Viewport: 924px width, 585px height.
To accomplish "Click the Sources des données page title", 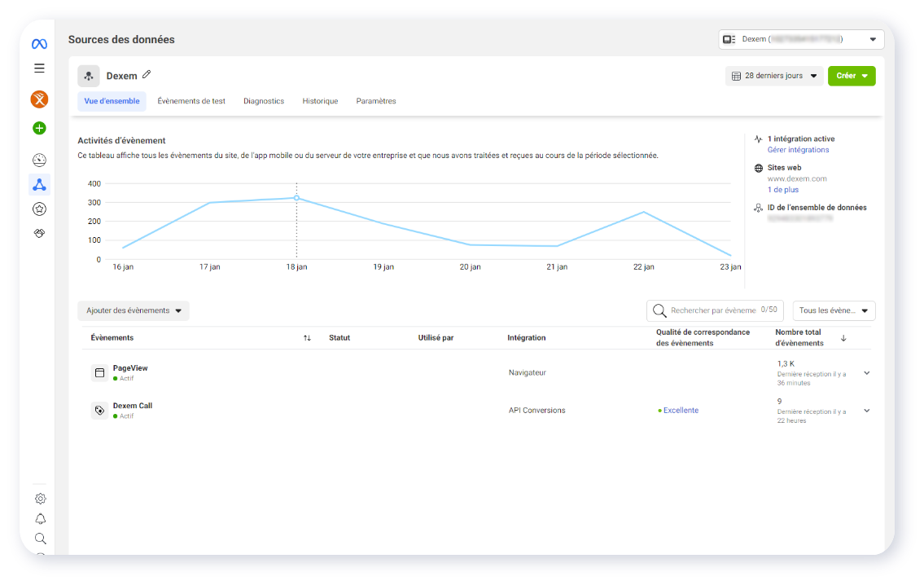I will click(x=121, y=39).
